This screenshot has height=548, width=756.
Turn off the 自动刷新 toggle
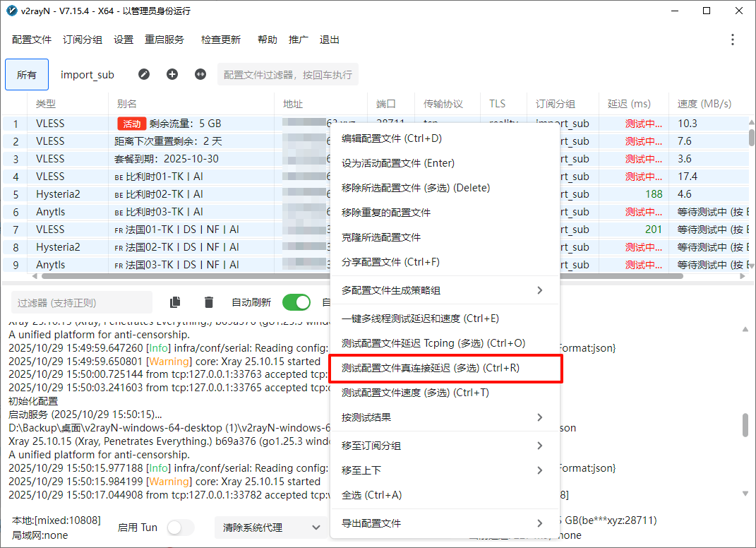tap(296, 302)
